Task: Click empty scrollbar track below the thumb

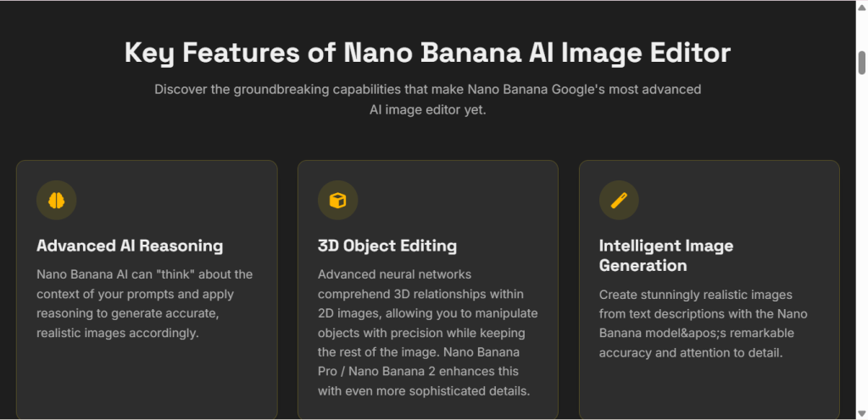Action: pyautogui.click(x=862, y=243)
